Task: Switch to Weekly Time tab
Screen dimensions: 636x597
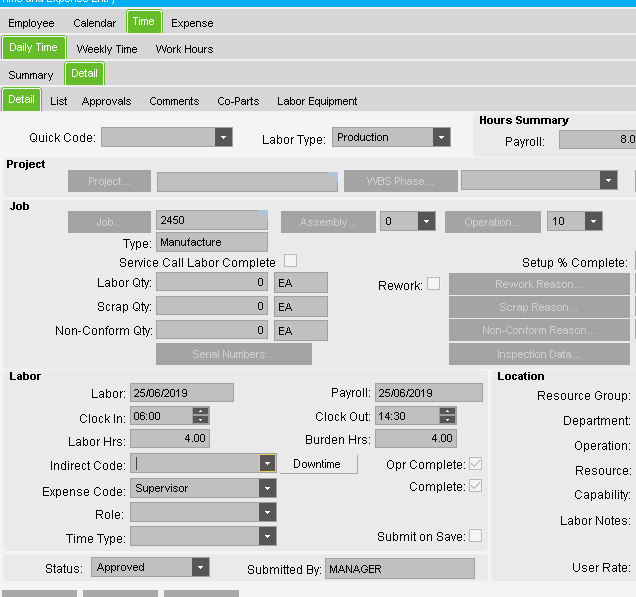Action: [x=107, y=49]
